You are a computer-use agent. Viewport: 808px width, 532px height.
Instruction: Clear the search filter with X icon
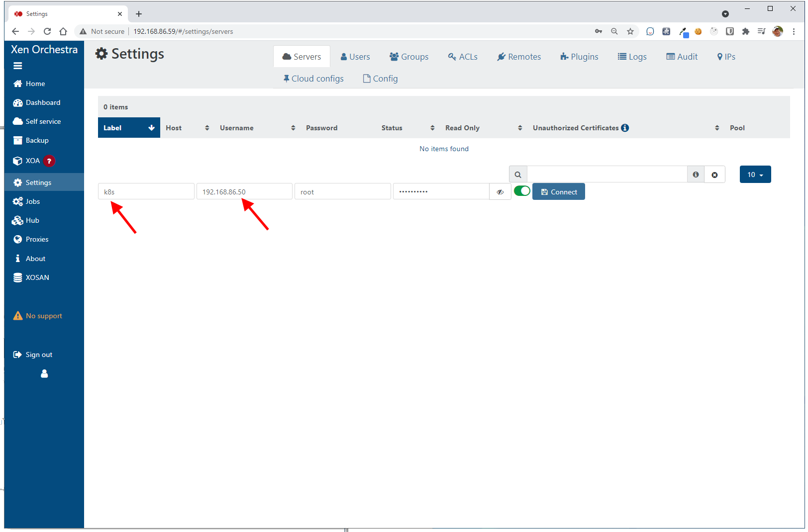pyautogui.click(x=714, y=175)
